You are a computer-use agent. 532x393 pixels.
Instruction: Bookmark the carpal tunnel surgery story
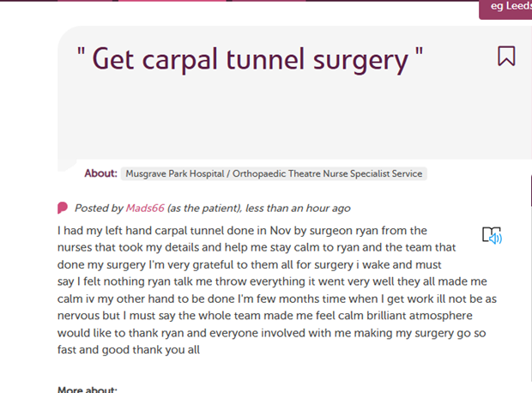pos(506,57)
